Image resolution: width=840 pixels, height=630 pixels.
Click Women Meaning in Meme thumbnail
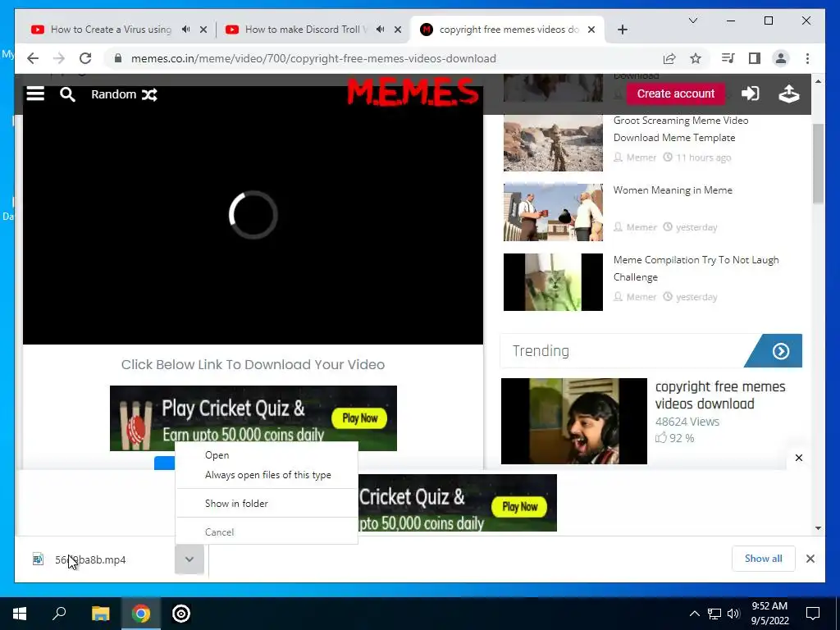[x=553, y=212]
